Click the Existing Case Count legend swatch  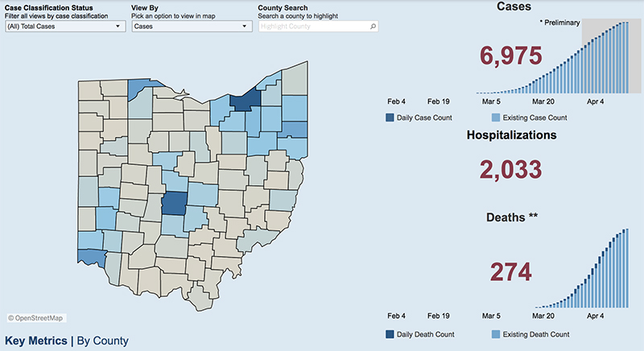496,118
